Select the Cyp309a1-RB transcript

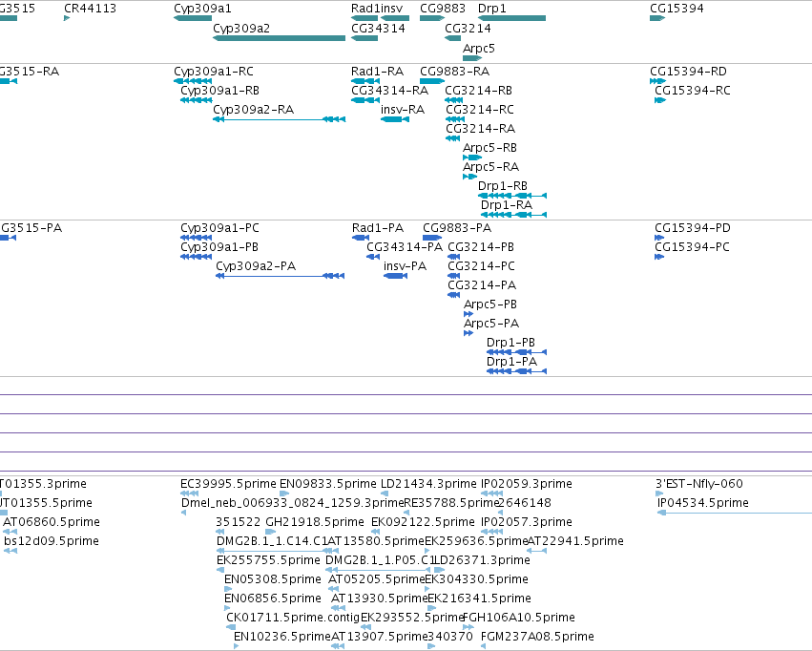pyautogui.click(x=197, y=100)
